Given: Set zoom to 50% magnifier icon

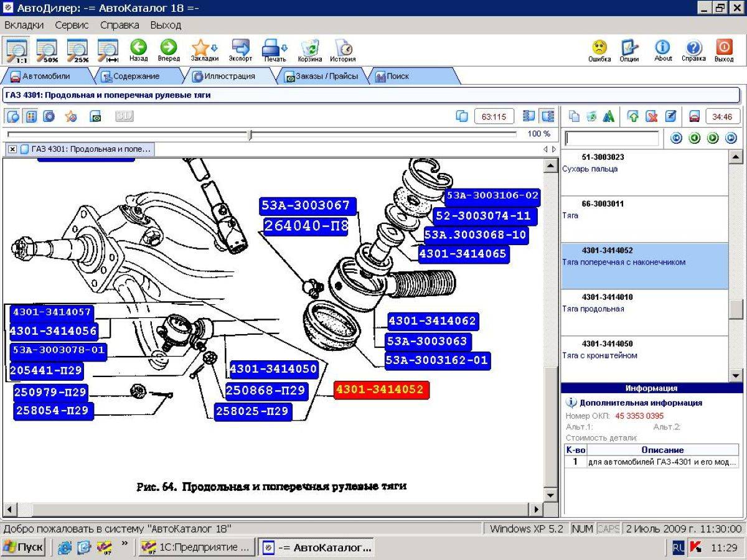Looking at the screenshot, I should 47,50.
